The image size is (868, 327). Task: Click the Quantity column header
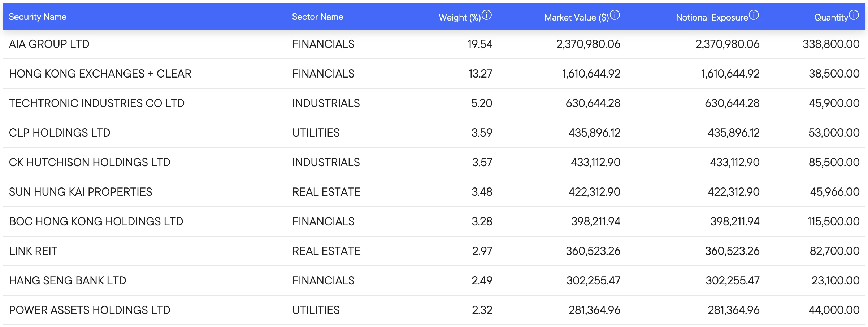click(831, 17)
